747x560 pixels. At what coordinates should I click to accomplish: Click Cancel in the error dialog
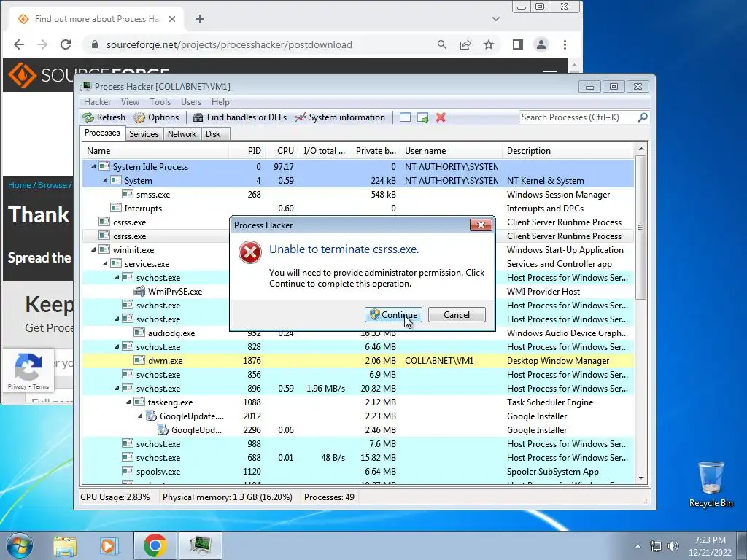457,315
